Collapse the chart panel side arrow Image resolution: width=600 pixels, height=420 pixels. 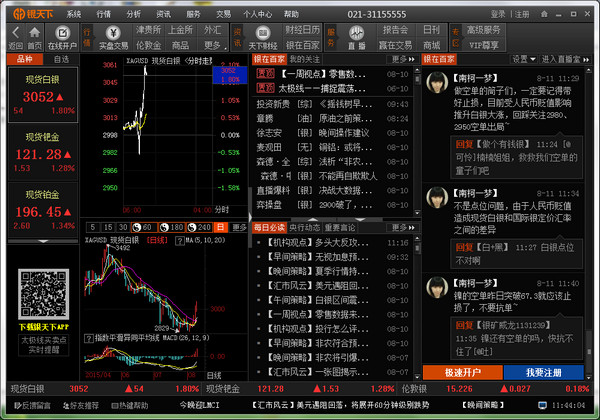pos(250,217)
